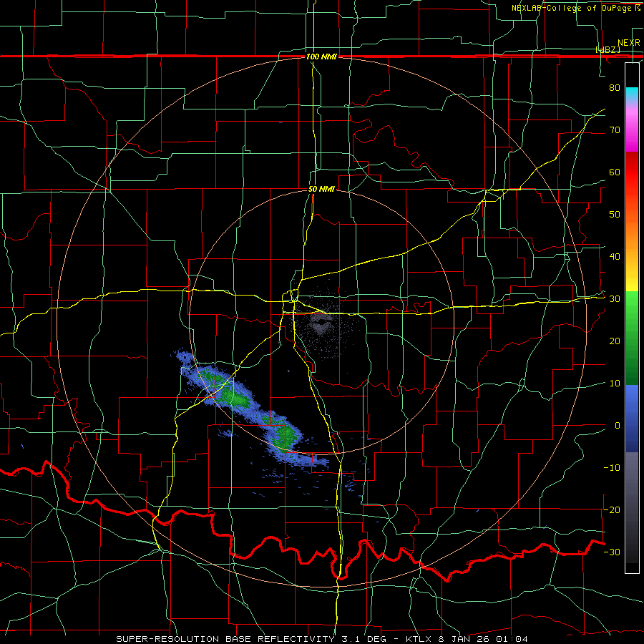The height and width of the screenshot is (644, 644).
Task: Click the 30 value on the dBZ scale
Action: coord(615,299)
